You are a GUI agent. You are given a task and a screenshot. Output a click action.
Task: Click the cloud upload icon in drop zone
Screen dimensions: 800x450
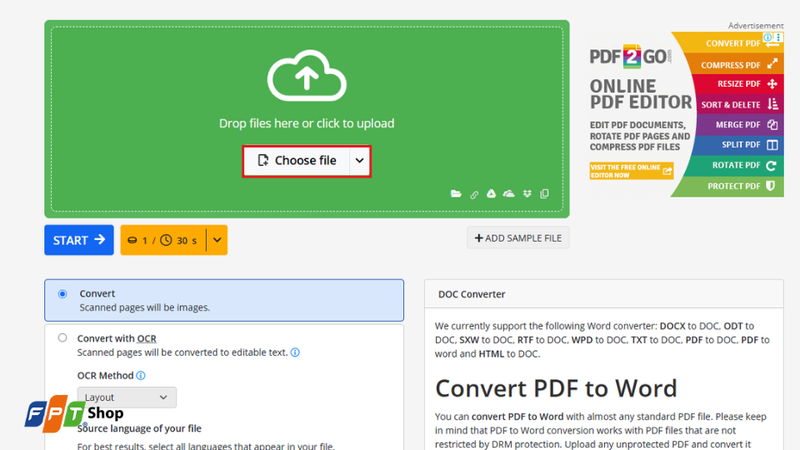tap(307, 76)
